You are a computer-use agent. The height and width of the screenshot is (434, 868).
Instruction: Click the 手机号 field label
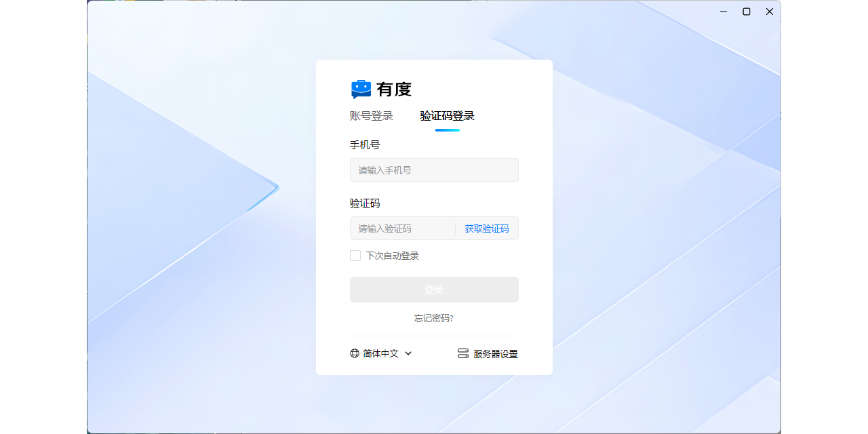tap(365, 145)
